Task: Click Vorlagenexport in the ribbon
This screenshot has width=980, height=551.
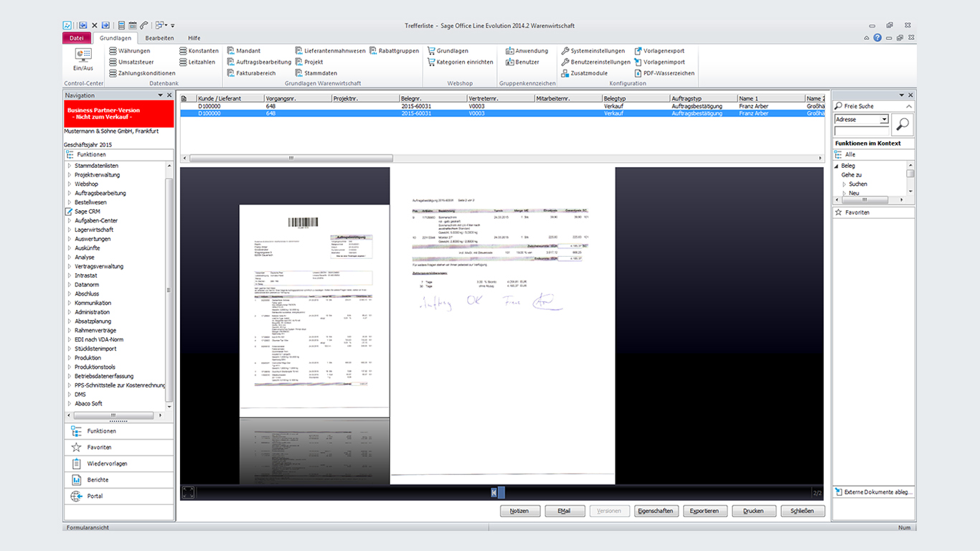Action: tap(659, 51)
